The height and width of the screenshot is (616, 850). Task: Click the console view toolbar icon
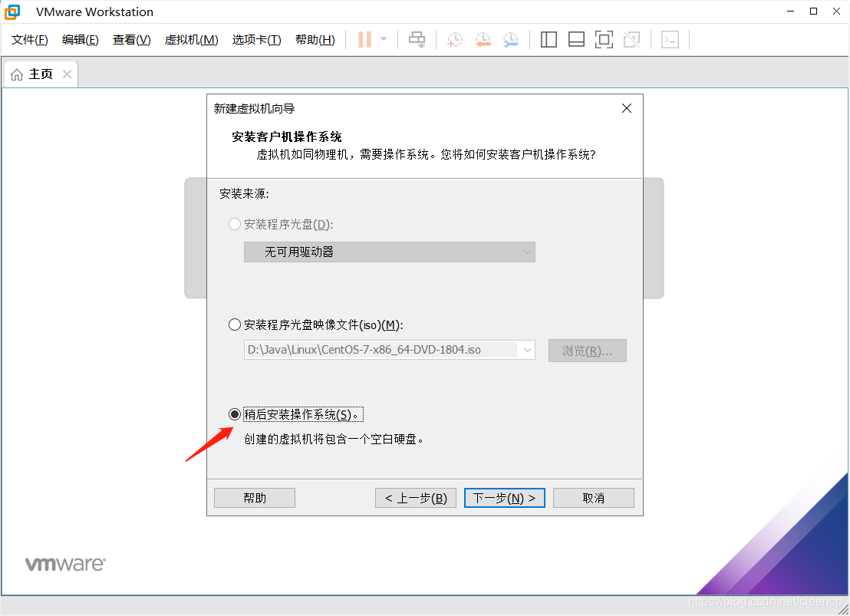[x=670, y=40]
